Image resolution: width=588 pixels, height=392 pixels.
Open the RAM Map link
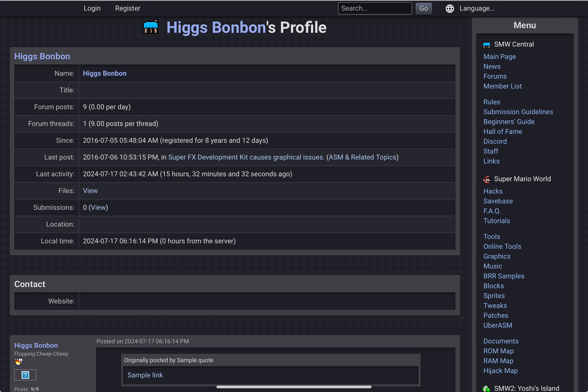[x=498, y=361]
